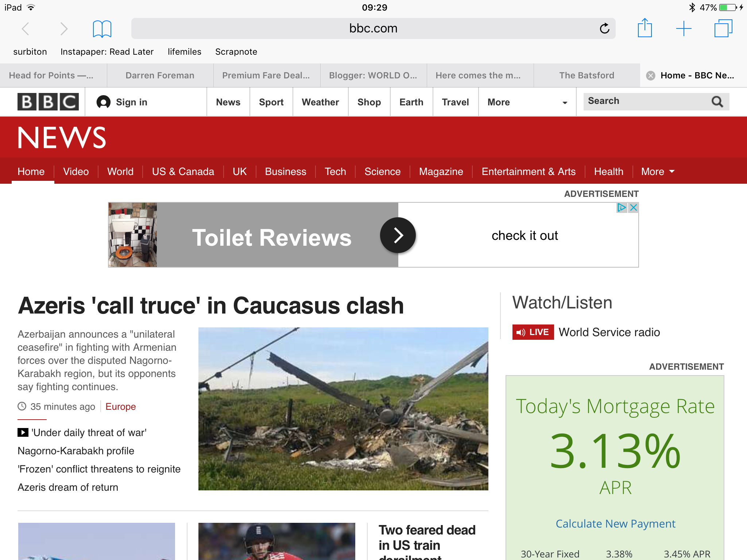This screenshot has width=747, height=560.
Task: Close the BBC News tab
Action: click(650, 75)
